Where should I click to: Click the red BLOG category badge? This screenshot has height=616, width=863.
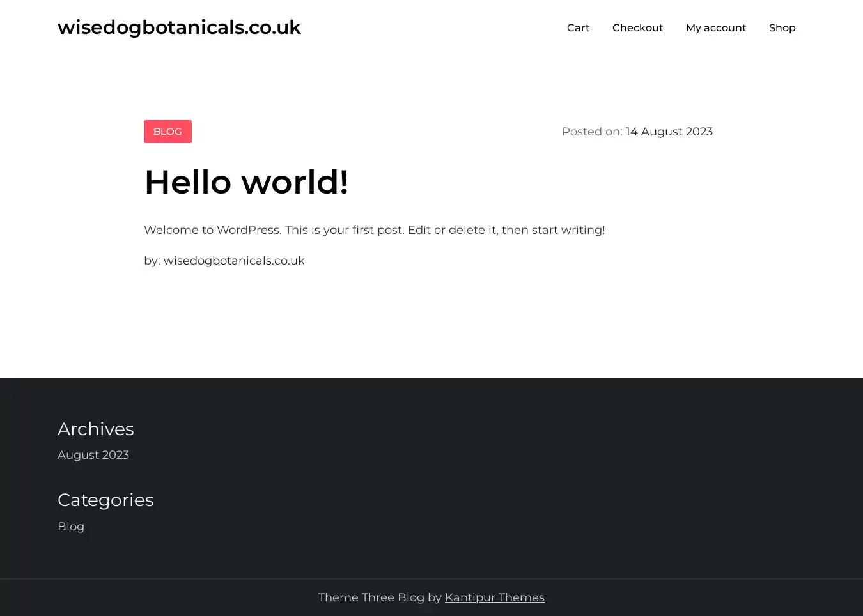click(167, 132)
